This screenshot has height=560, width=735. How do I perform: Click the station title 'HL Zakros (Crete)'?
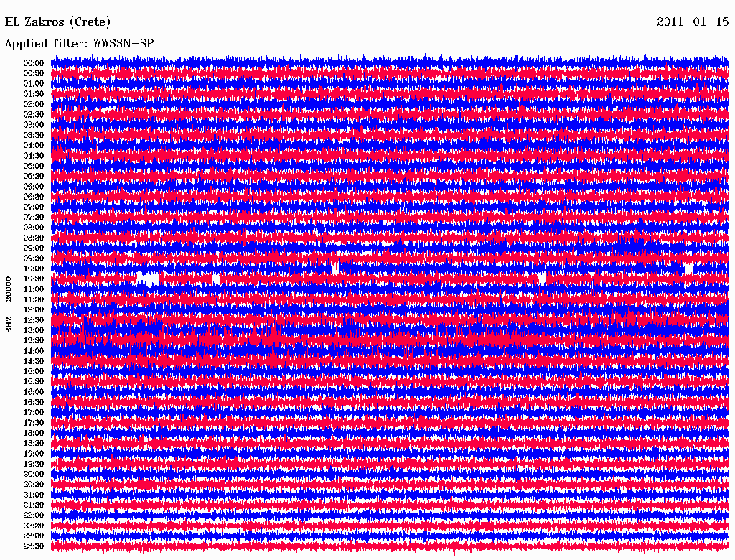pos(57,22)
